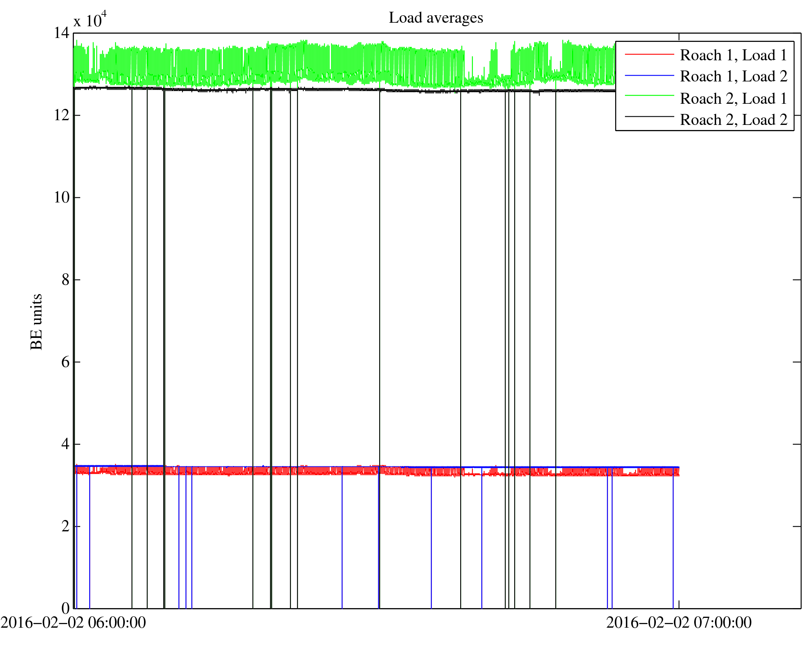812x659 pixels.
Task: Click the '2016-02-02 07:00:00' x-axis label
Action: pos(679,623)
